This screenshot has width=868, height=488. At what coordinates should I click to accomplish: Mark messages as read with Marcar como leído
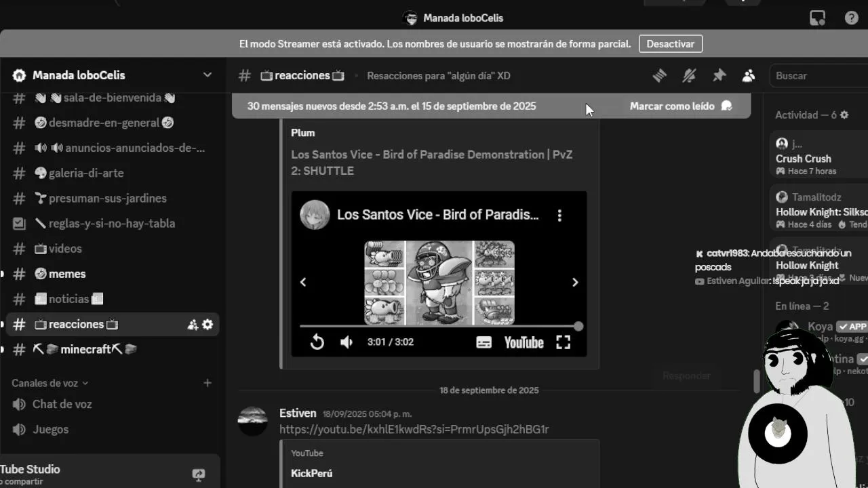[x=680, y=106]
